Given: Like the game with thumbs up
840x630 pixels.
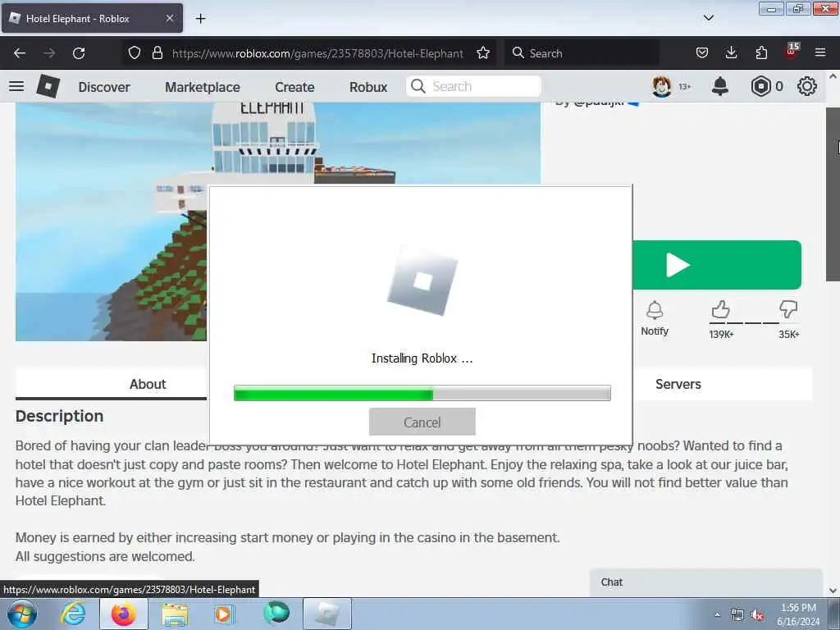Looking at the screenshot, I should tap(720, 309).
